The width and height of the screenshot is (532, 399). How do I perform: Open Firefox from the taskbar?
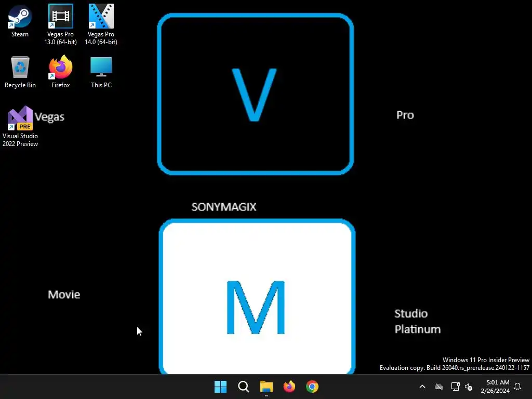pos(289,387)
